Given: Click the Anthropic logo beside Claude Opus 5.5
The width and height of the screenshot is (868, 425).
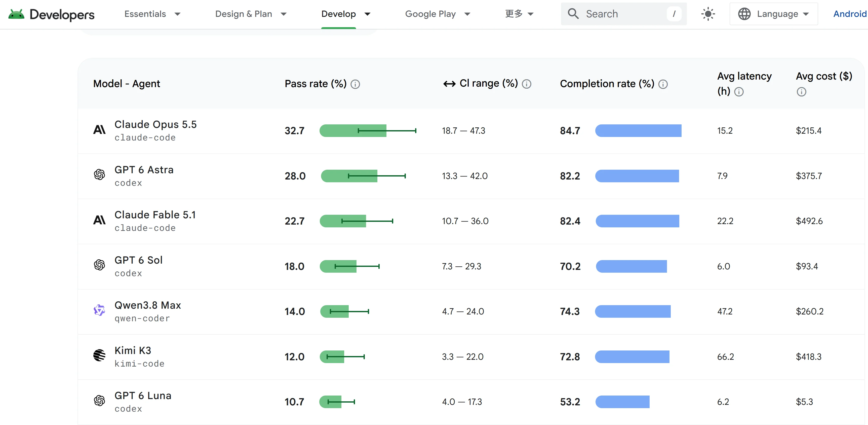Looking at the screenshot, I should pos(99,130).
